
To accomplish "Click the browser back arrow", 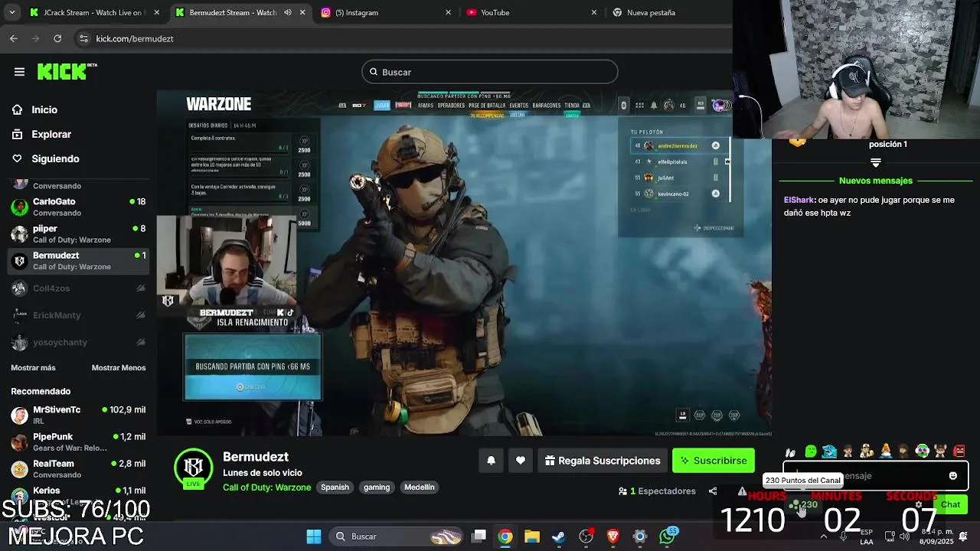I will tap(14, 38).
